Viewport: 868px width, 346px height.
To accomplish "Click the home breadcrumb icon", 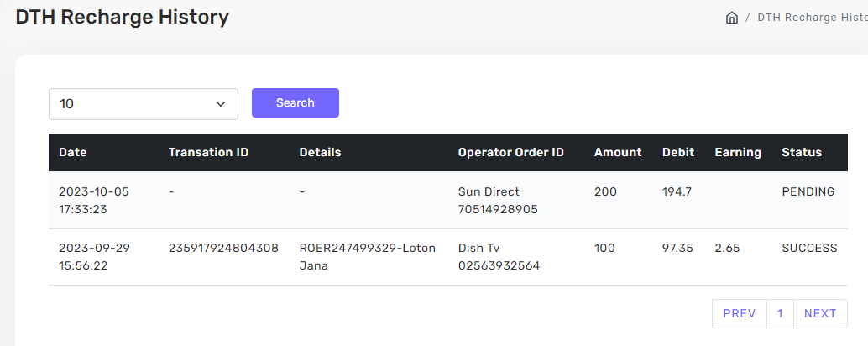I will pos(732,18).
